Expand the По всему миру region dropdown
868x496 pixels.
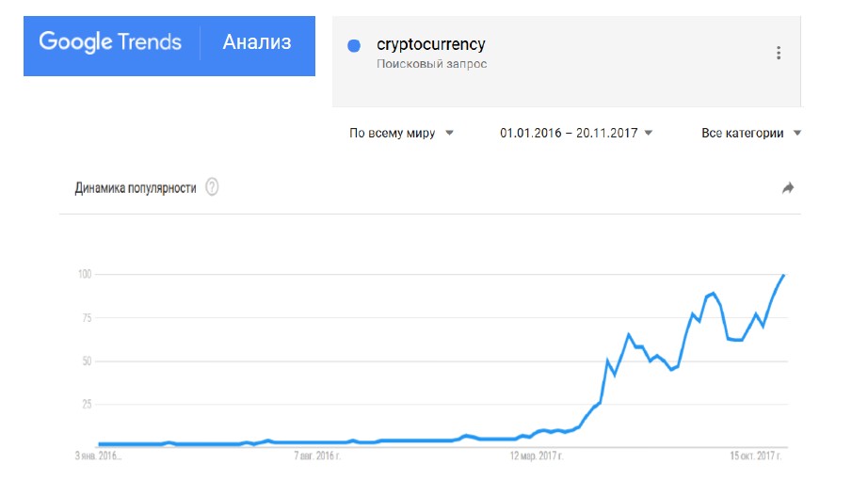coord(401,133)
